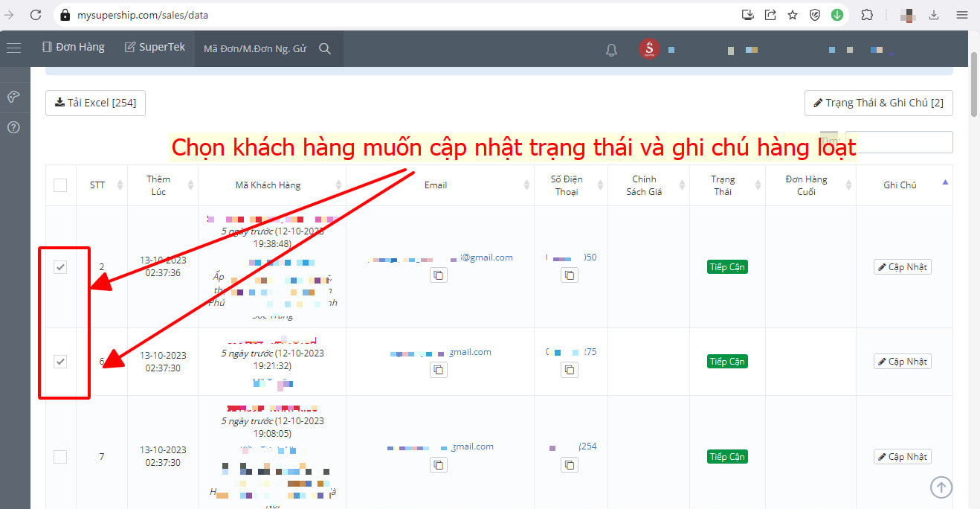
Task: Click the notification bell icon
Action: tap(611, 50)
